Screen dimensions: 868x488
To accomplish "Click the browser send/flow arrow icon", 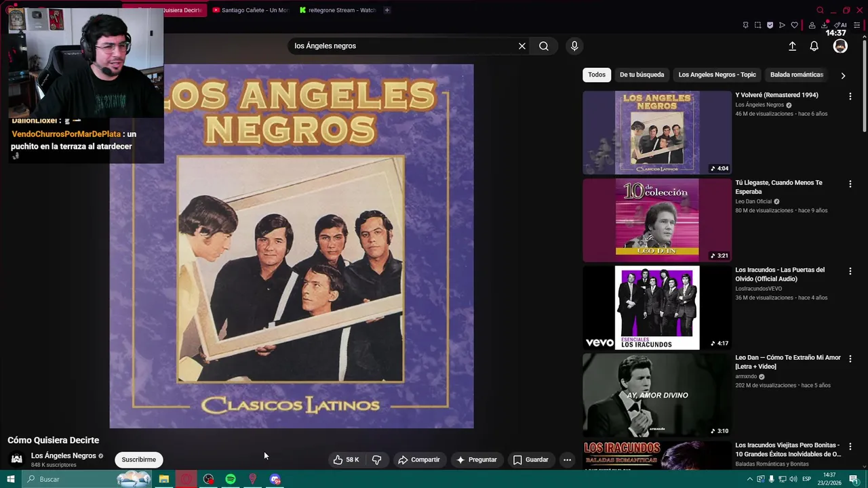I will [x=782, y=25].
